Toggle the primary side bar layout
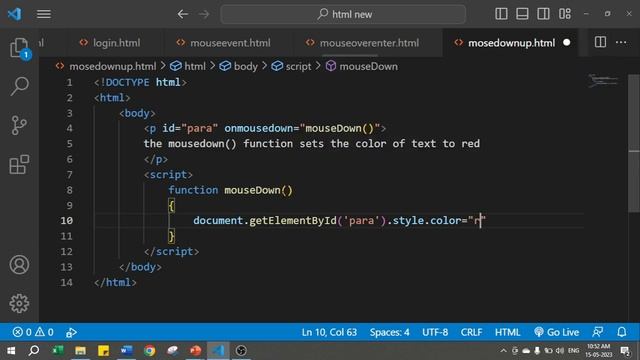Viewport: 640px width, 360px height. [501, 14]
